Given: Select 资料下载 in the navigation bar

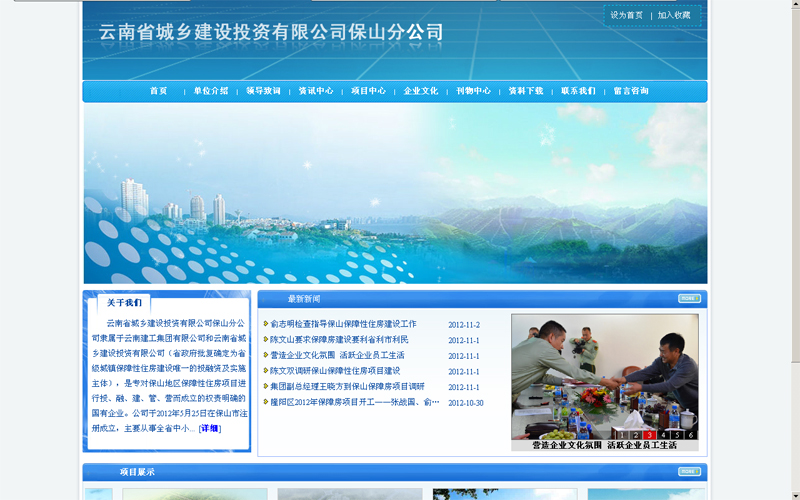Looking at the screenshot, I should [x=526, y=91].
